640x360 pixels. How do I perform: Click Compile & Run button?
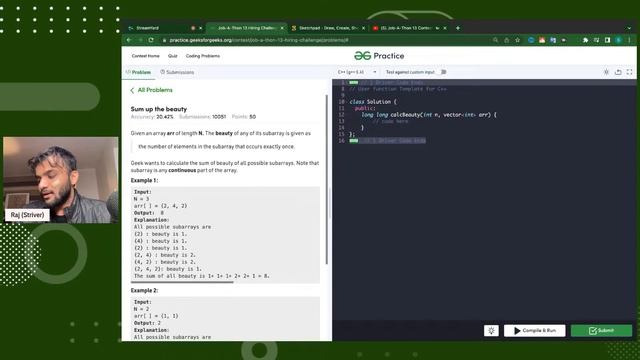(x=535, y=331)
